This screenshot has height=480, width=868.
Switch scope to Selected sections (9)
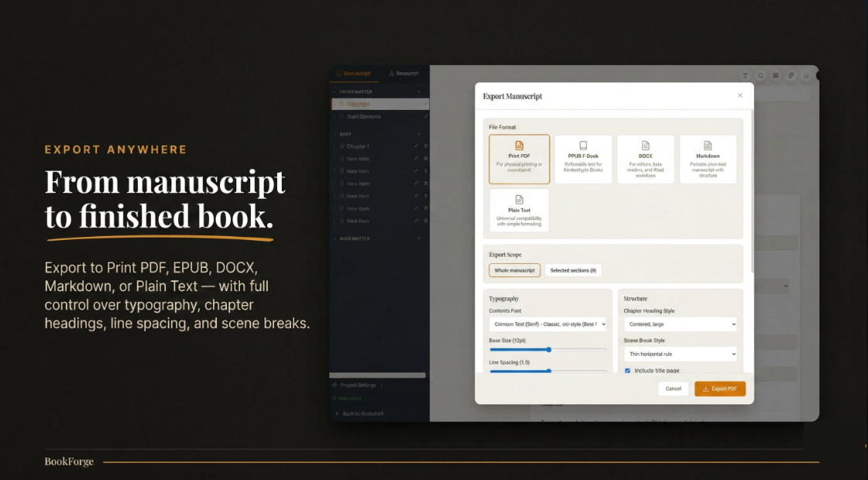coord(573,270)
